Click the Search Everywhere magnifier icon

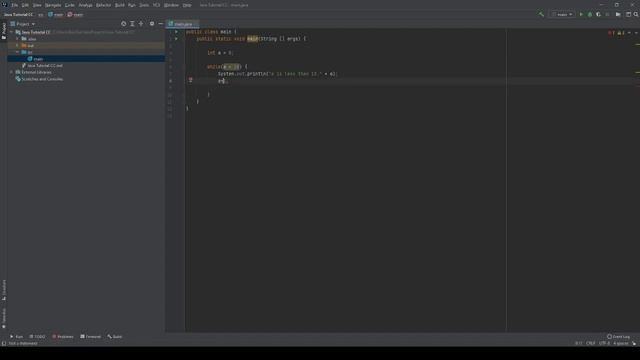click(636, 14)
